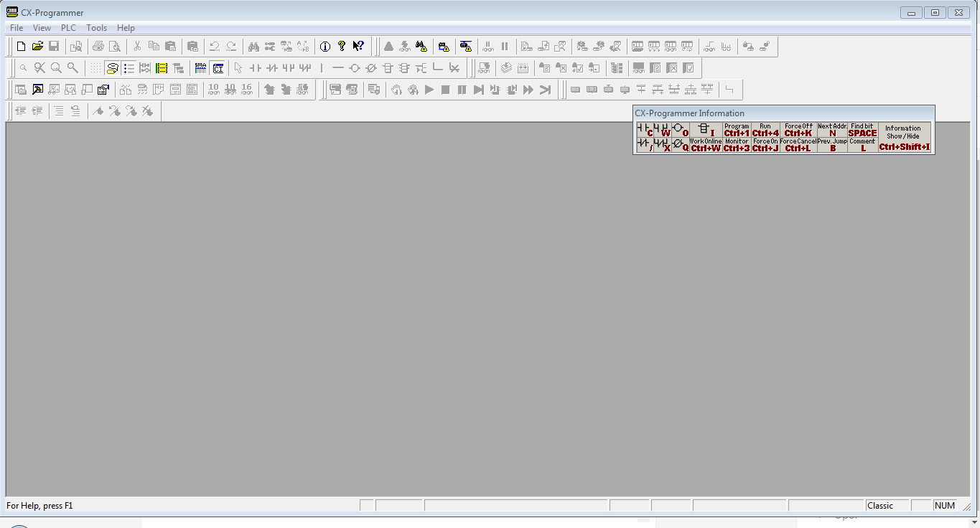Click 'WorkOnline Ctrl+W' shortcut cell

[x=706, y=145]
